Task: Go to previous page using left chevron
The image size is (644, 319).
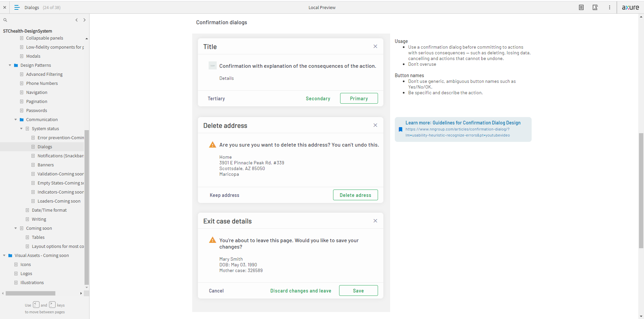Action: coord(76,20)
